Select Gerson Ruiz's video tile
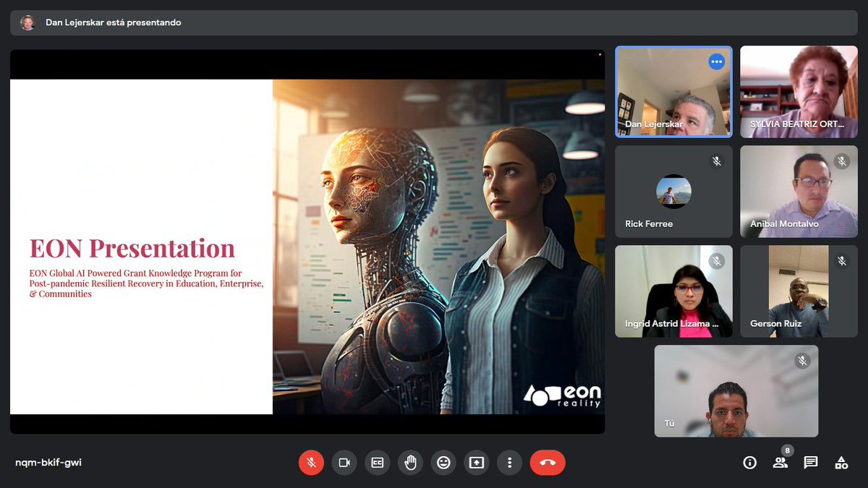The height and width of the screenshot is (488, 868). (799, 291)
